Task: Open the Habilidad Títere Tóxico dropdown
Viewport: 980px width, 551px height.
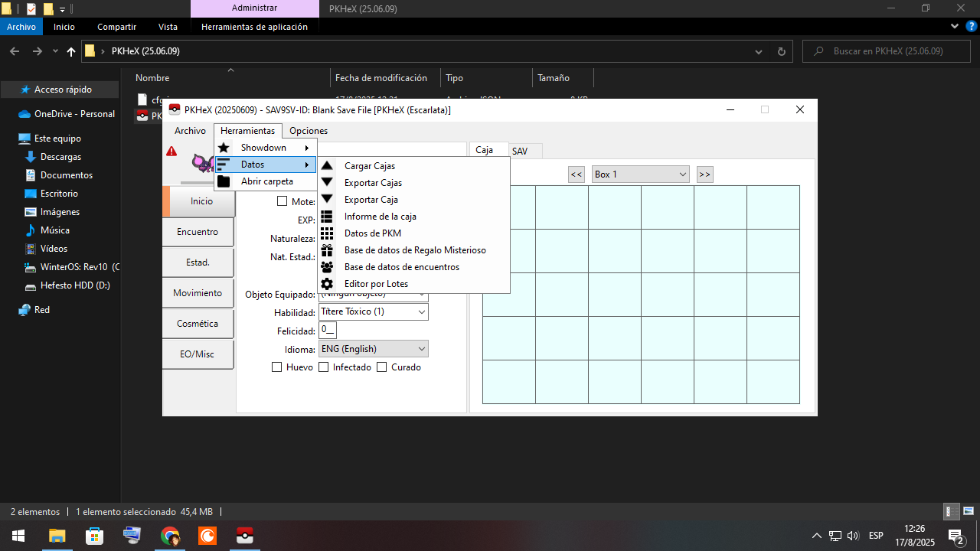Action: point(374,312)
